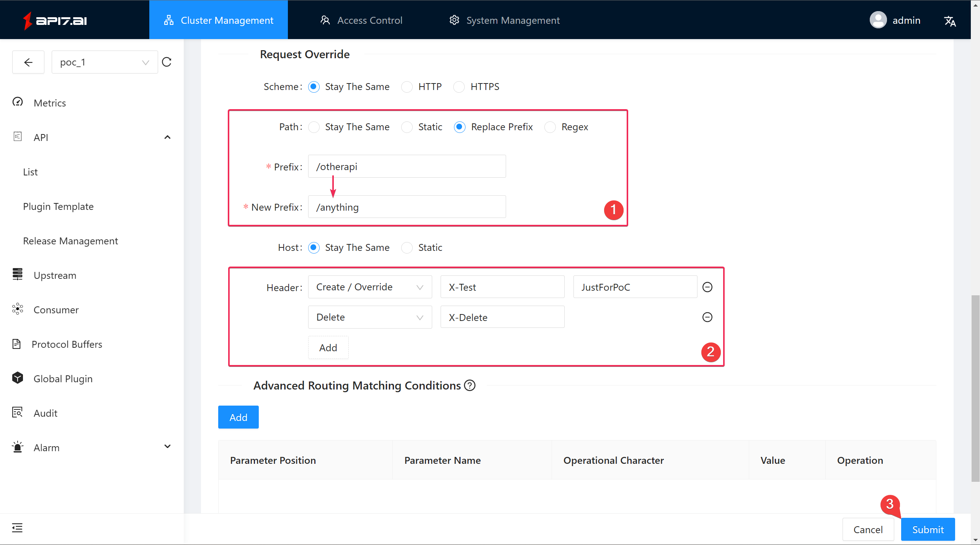Select Path Replace Prefix radio
The width and height of the screenshot is (980, 545).
(x=460, y=127)
